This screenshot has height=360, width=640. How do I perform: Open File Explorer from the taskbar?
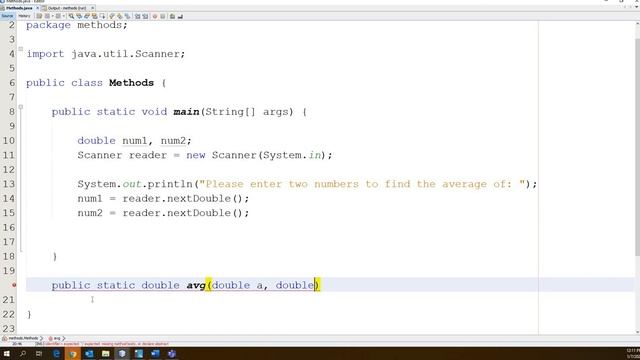point(106,354)
